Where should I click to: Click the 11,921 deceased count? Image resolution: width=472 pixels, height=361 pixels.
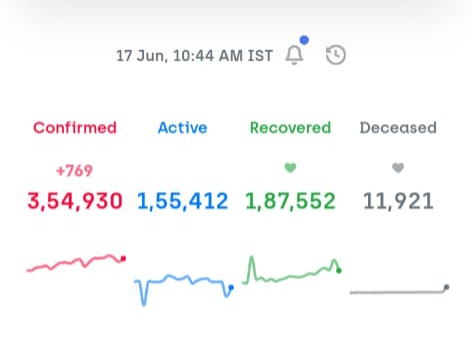click(x=398, y=201)
